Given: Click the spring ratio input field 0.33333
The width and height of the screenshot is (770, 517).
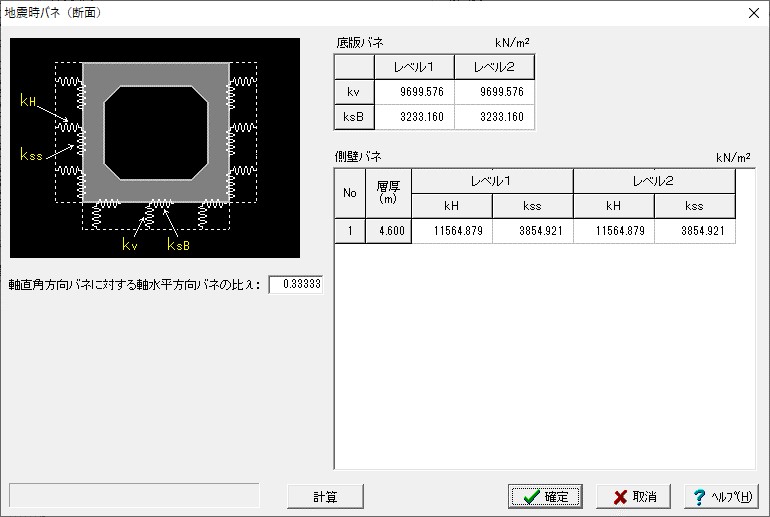Looking at the screenshot, I should pyautogui.click(x=296, y=284).
